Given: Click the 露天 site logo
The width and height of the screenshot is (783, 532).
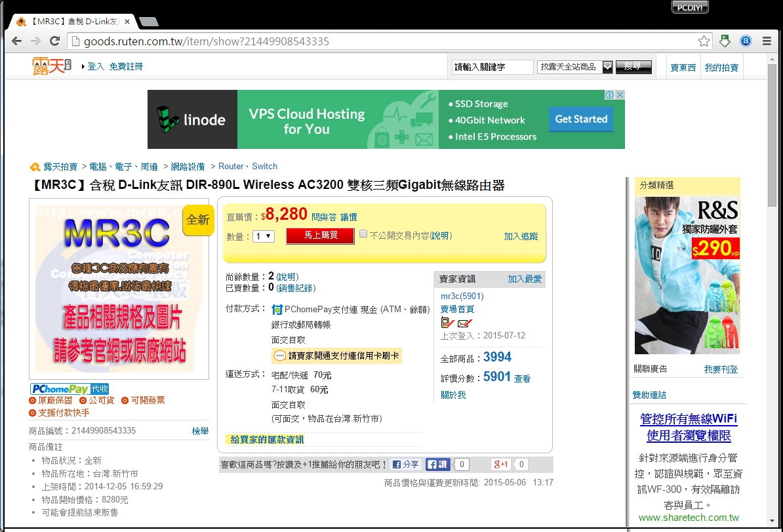Looking at the screenshot, I should (x=51, y=66).
